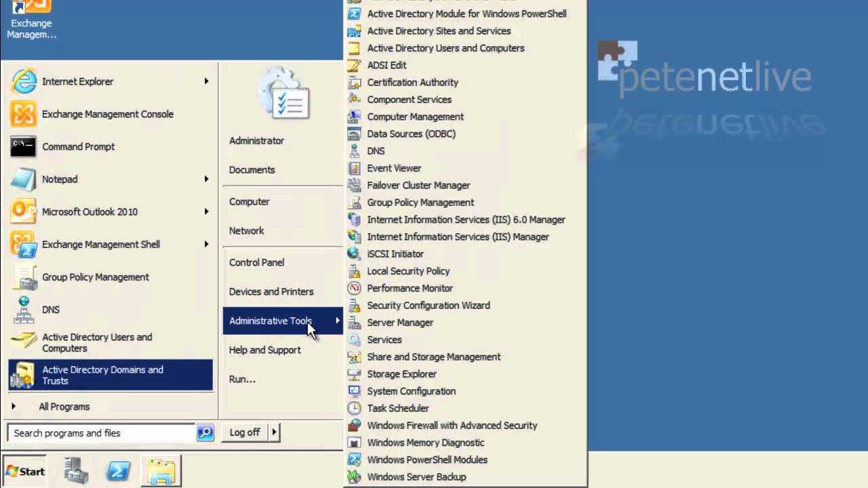The image size is (868, 488).
Task: Click the Command Prompt icon
Action: [x=24, y=146]
